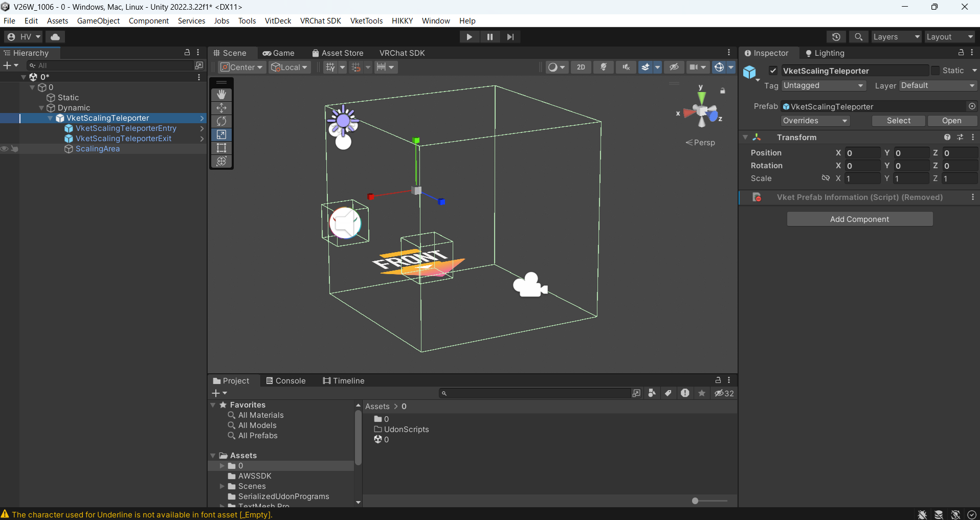Click the Project favorites star filter

(x=702, y=393)
